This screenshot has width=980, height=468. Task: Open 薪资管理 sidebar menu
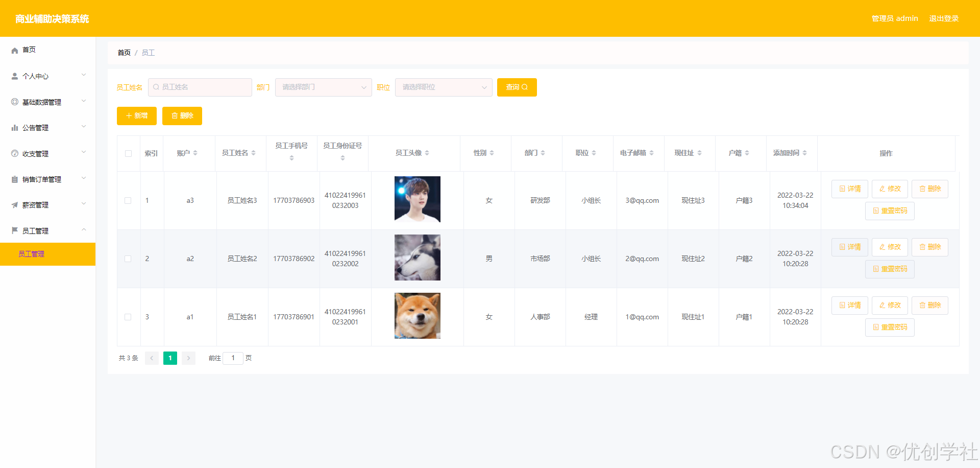click(47, 205)
